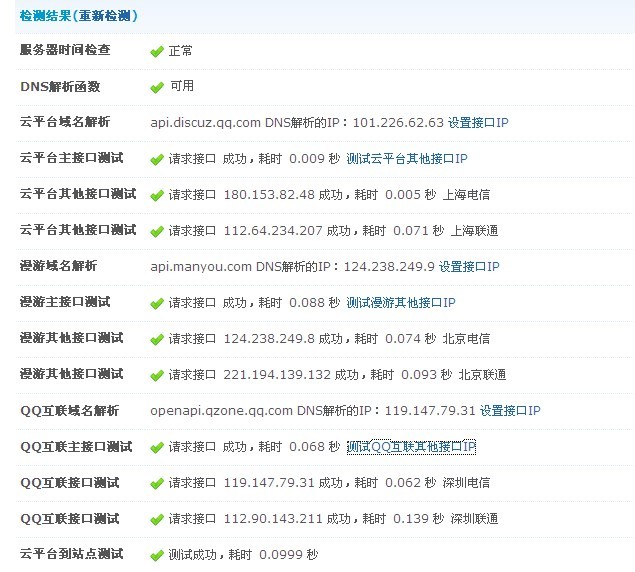Viewport: 635px width, 572px height.
Task: Click check icon beside 124.238.249.8 result
Action: (x=157, y=339)
